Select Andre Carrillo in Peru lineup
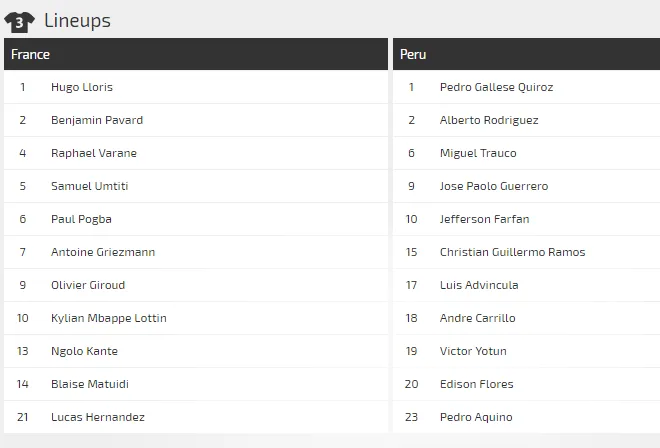This screenshot has height=448, width=660. coord(477,318)
